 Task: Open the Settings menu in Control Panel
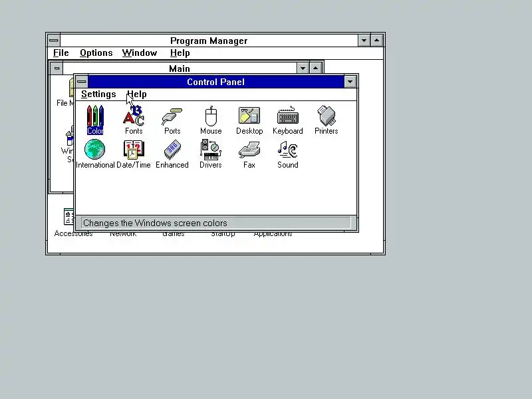pos(98,94)
